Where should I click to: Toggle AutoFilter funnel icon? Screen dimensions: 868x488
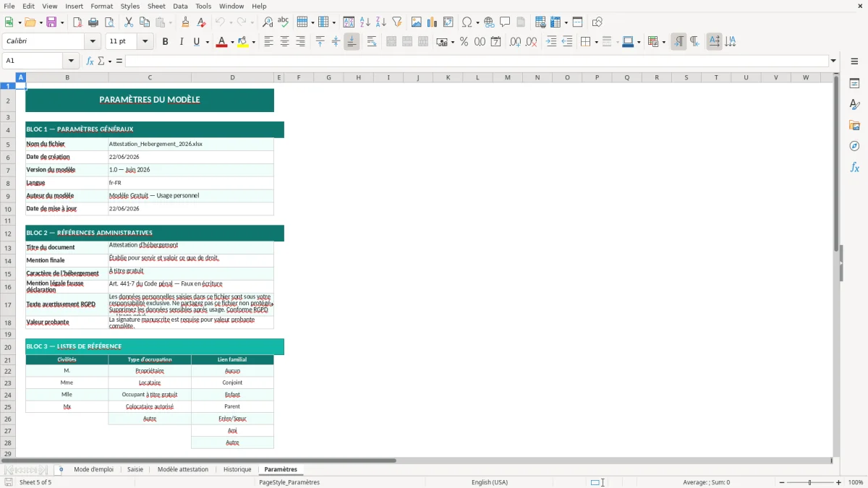point(397,22)
